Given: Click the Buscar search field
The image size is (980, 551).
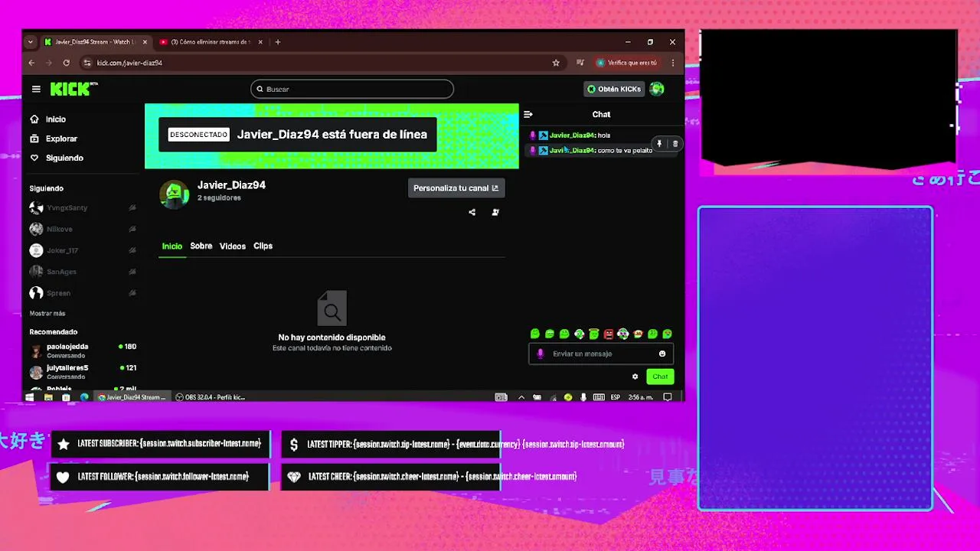Looking at the screenshot, I should click(x=352, y=89).
